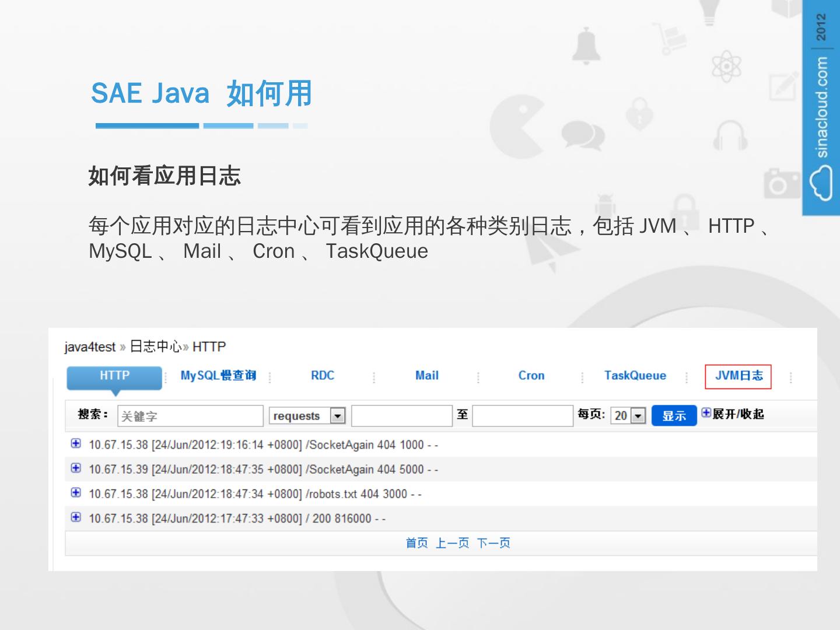Open the requests dropdown

[x=338, y=415]
